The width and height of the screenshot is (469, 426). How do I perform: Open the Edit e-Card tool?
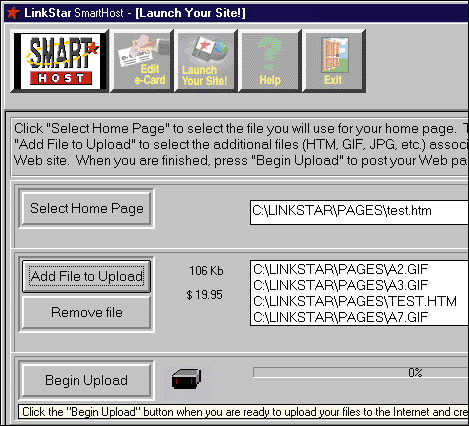(x=142, y=61)
